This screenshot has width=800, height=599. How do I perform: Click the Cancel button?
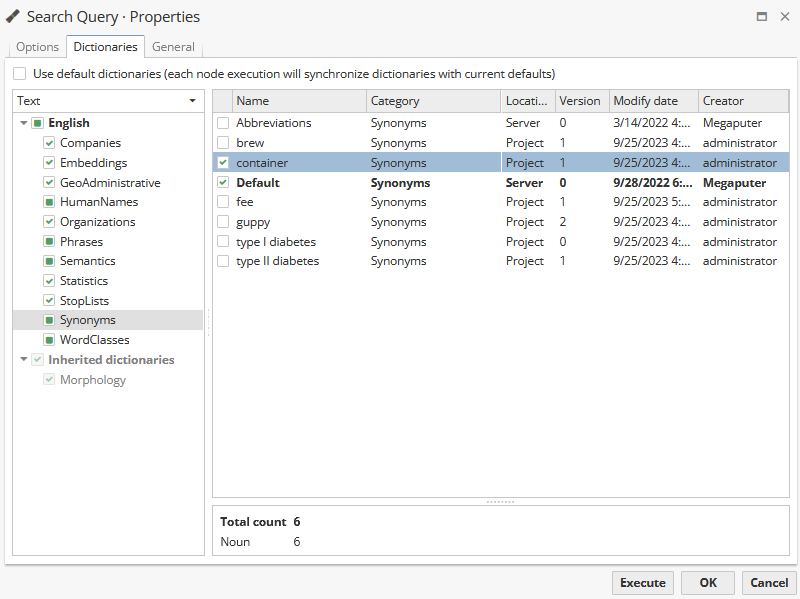coord(768,583)
